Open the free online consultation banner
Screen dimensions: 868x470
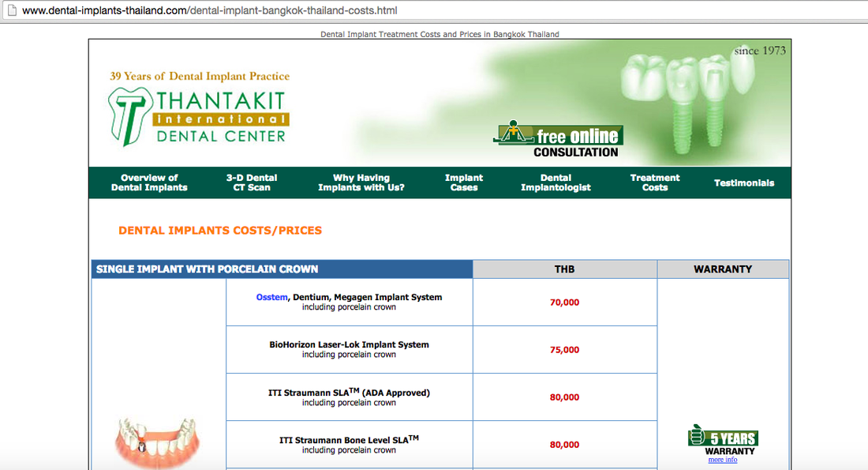click(559, 139)
